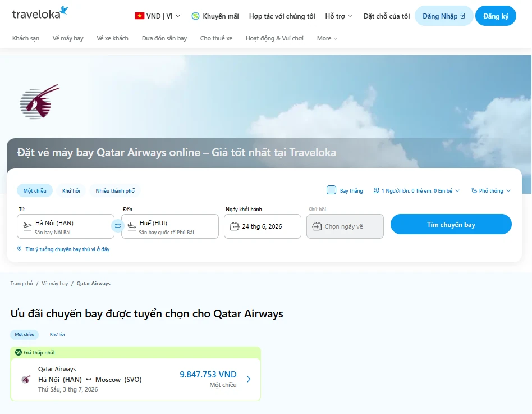
Task: Select Một chiều trip type in search form
Action: 35,190
